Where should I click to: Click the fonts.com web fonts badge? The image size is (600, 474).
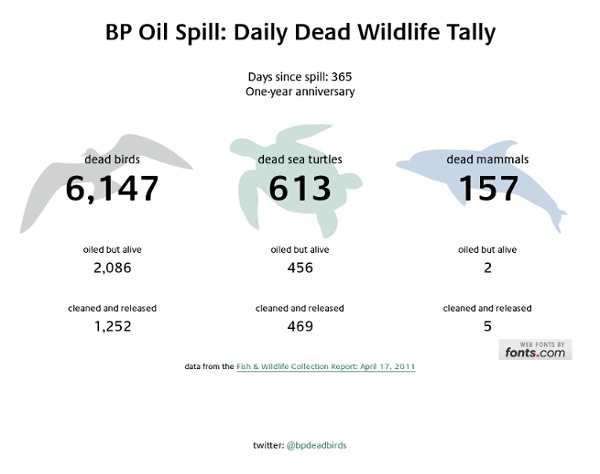tap(534, 349)
